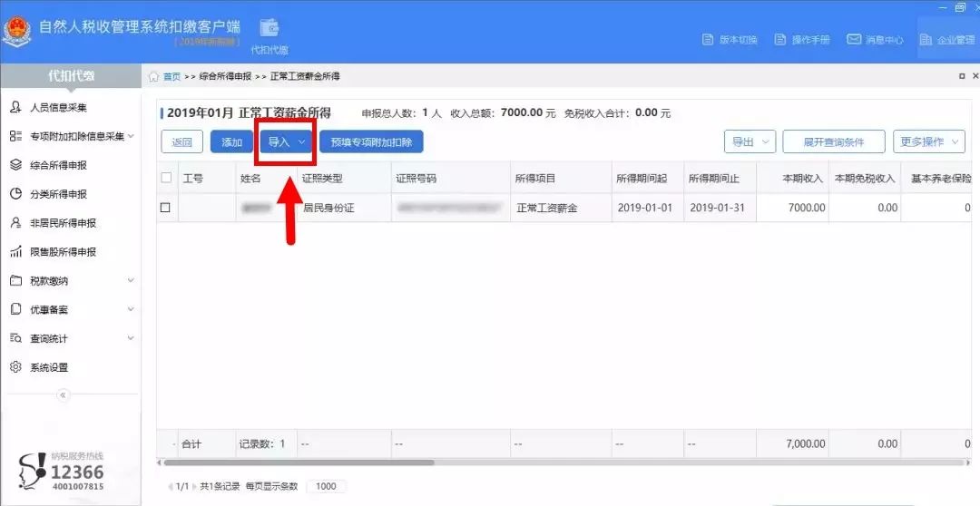Click the 分类所得申报 pie icon

click(x=16, y=194)
